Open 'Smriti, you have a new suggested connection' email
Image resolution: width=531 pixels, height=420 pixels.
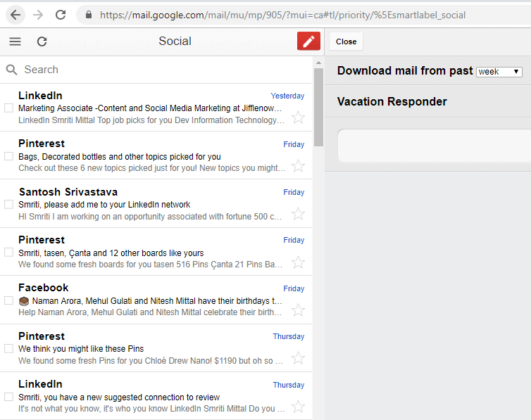point(156,396)
